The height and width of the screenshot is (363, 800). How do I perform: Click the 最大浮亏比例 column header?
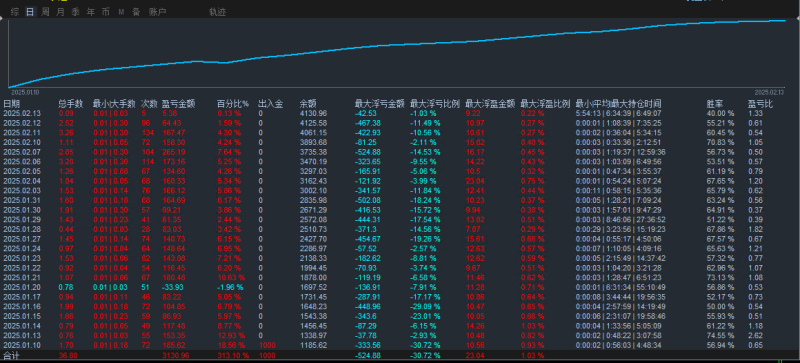(x=435, y=104)
